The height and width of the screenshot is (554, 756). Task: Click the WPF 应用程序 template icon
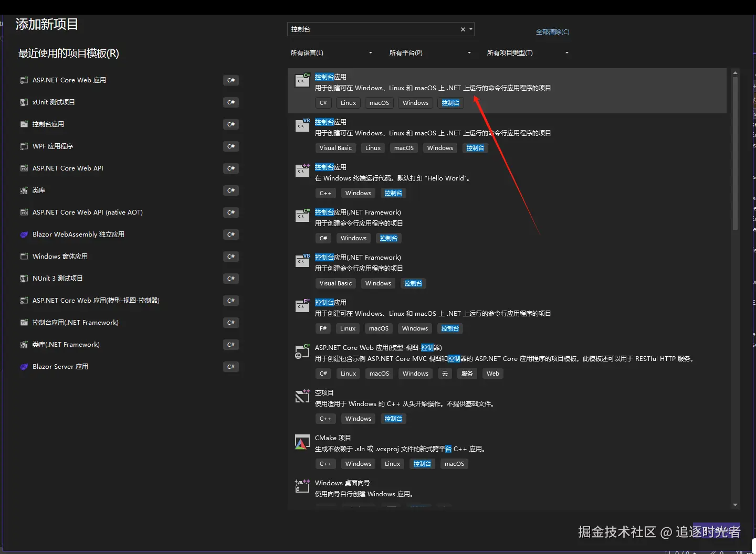pos(24,146)
